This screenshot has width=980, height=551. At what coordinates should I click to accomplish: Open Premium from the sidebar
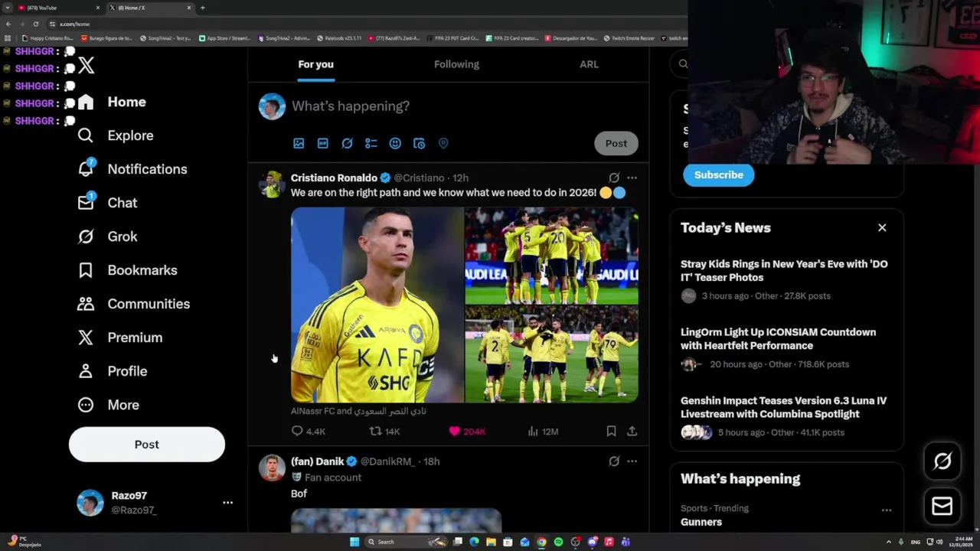click(119, 337)
